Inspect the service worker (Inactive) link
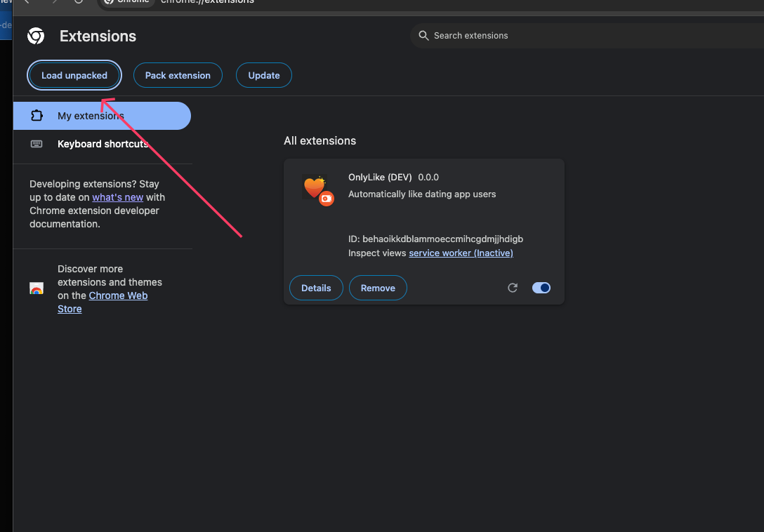764x532 pixels. click(x=461, y=253)
